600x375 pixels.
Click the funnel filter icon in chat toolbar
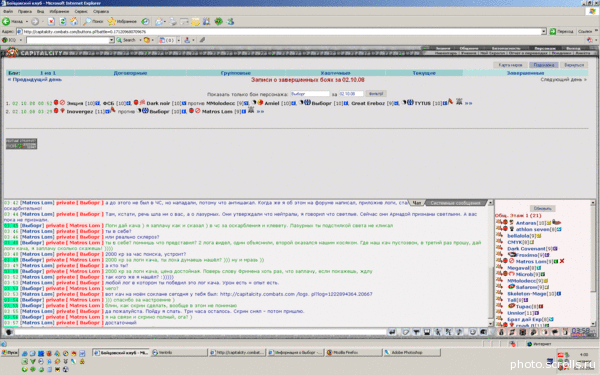(416, 332)
